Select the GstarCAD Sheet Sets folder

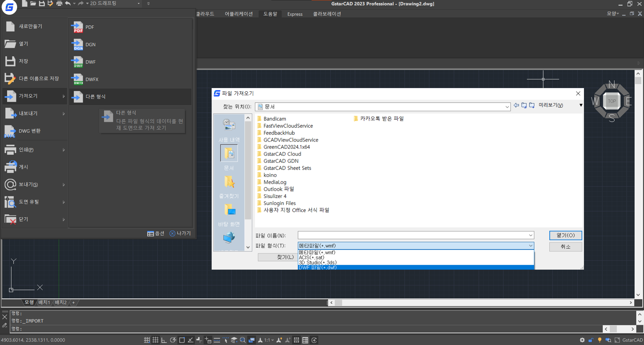284,168
